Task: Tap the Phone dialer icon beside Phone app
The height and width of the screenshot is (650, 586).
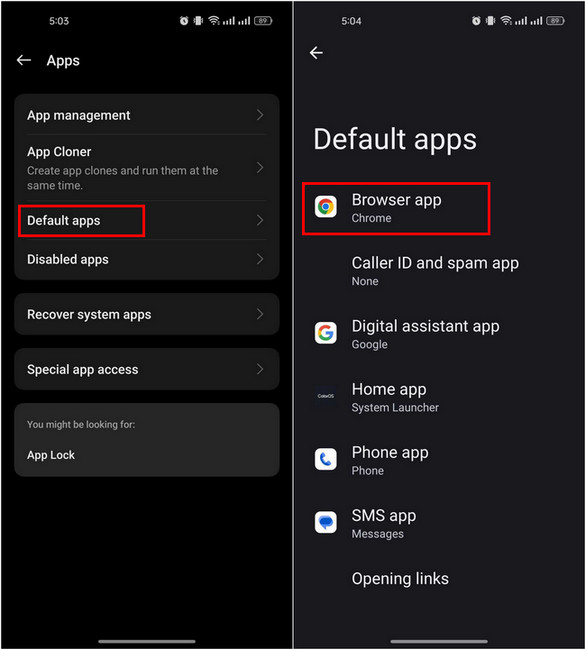Action: pyautogui.click(x=326, y=459)
